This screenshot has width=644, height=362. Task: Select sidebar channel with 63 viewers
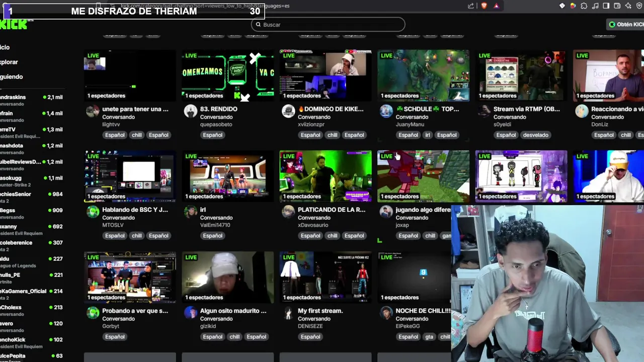point(32,357)
